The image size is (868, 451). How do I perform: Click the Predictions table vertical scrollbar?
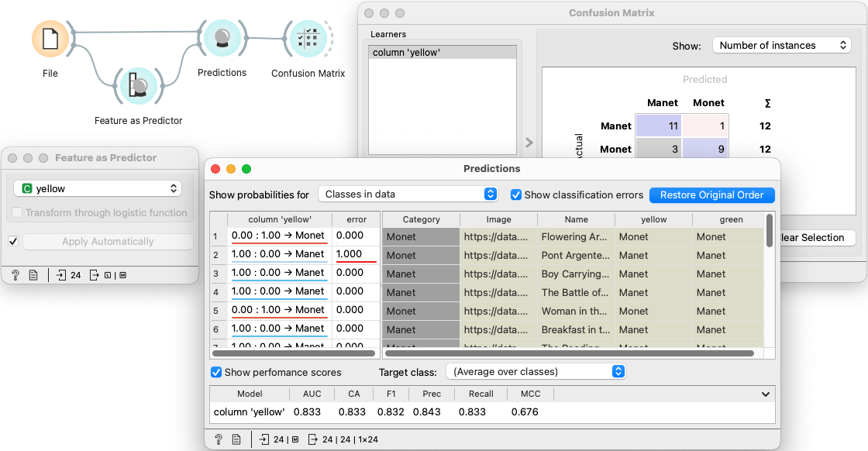pos(769,231)
